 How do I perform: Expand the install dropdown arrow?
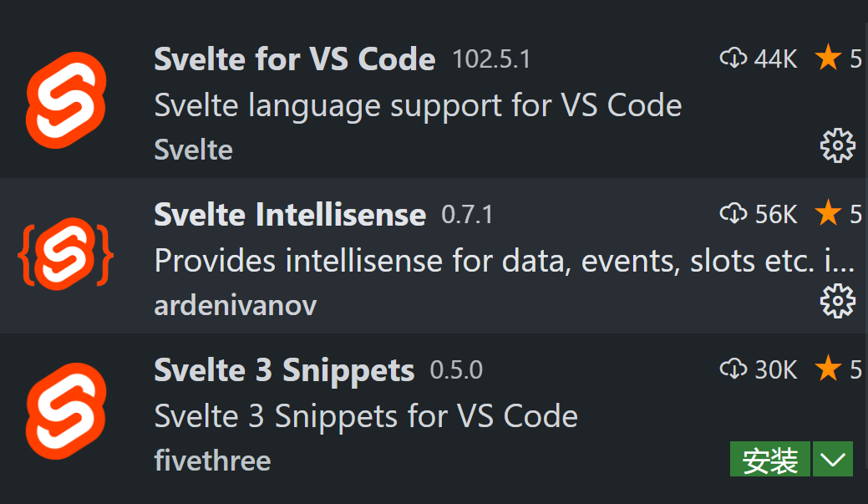coord(833,460)
